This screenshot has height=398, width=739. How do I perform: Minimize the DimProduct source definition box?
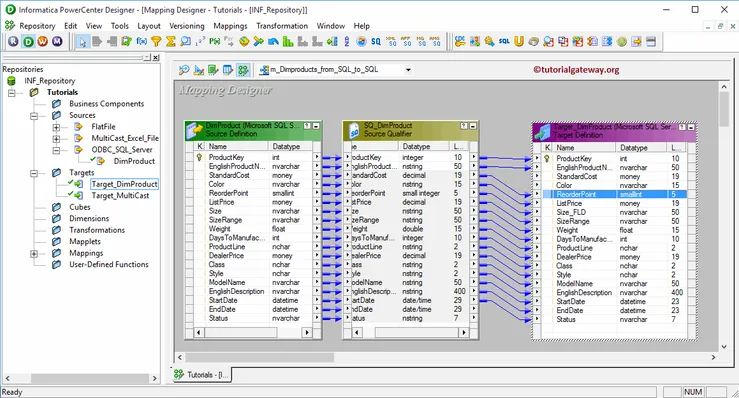(316, 126)
